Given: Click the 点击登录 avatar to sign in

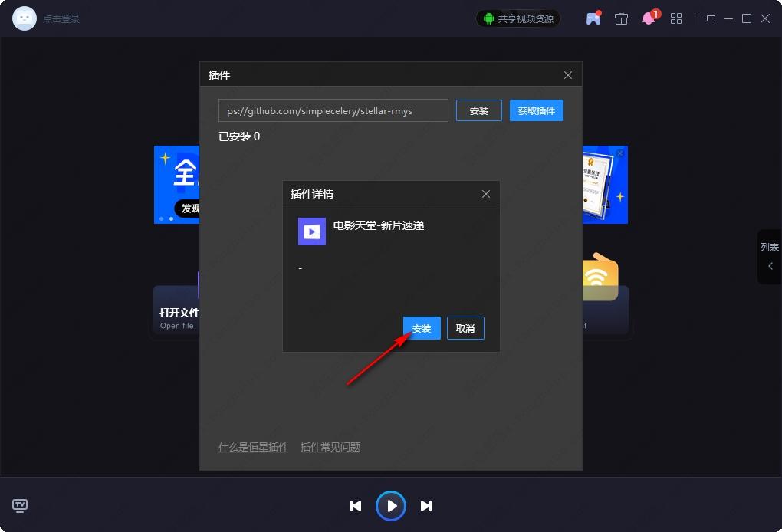Looking at the screenshot, I should pyautogui.click(x=24, y=18).
